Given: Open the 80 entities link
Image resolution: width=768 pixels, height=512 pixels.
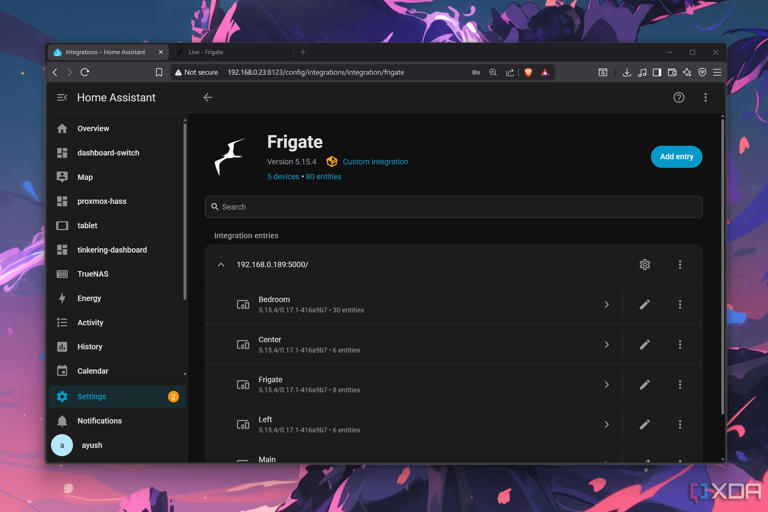Looking at the screenshot, I should 323,176.
